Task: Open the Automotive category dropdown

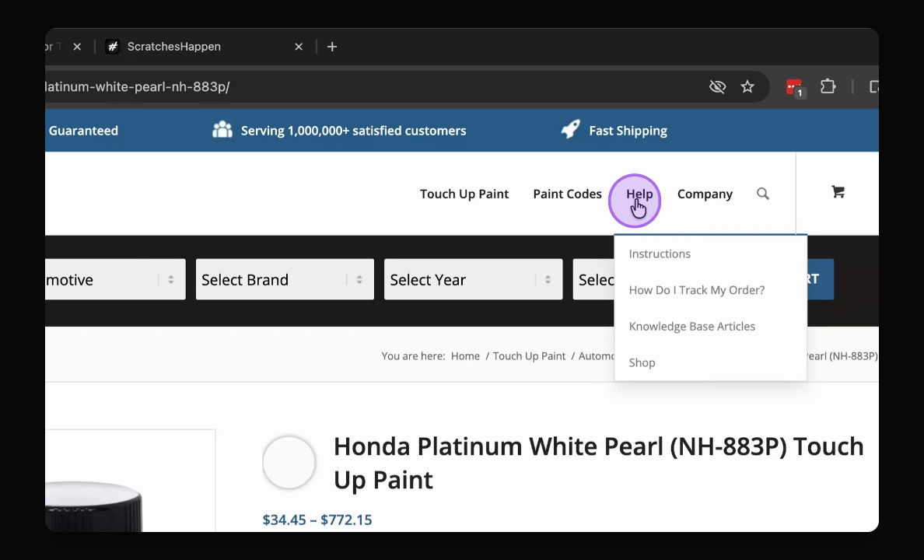Action: [115, 279]
